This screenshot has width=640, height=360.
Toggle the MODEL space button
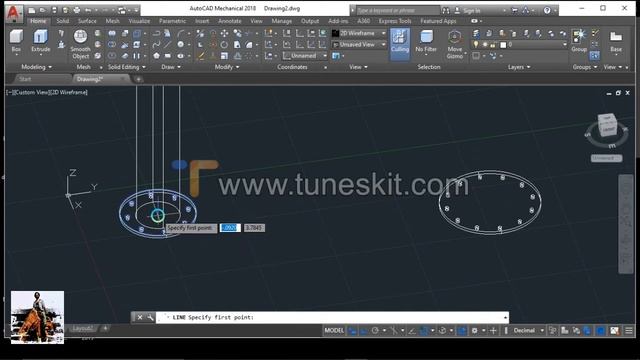pyautogui.click(x=334, y=331)
